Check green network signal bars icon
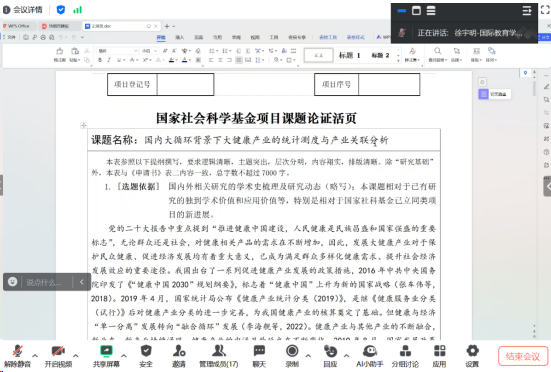This screenshot has height=372, width=551. [77, 10]
